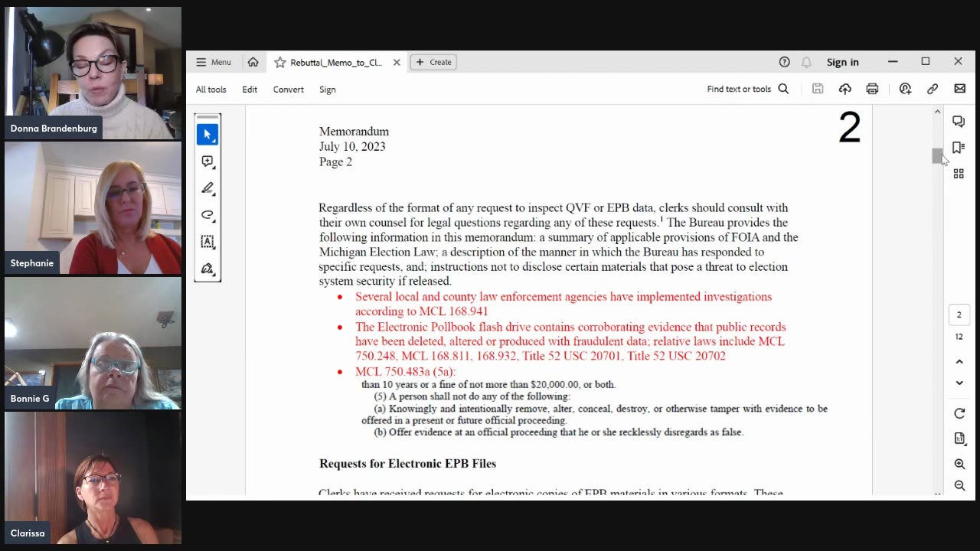Send the file by email icon

(x=960, y=89)
